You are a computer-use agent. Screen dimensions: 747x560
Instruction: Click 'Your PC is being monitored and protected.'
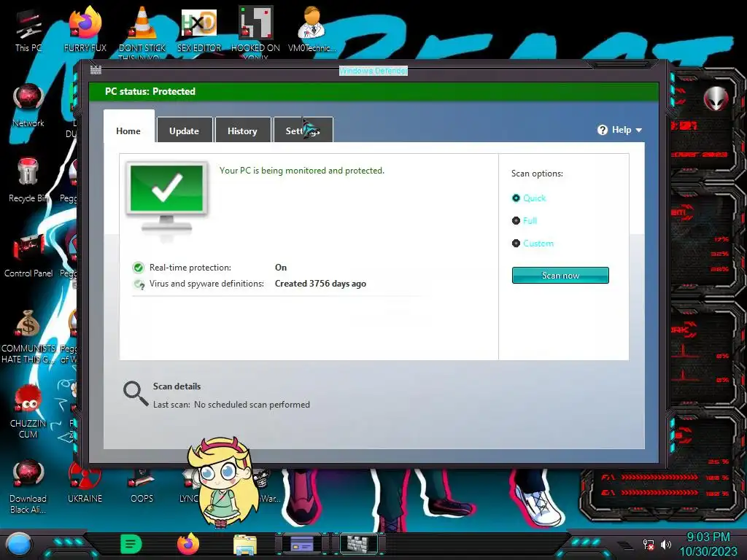(301, 171)
